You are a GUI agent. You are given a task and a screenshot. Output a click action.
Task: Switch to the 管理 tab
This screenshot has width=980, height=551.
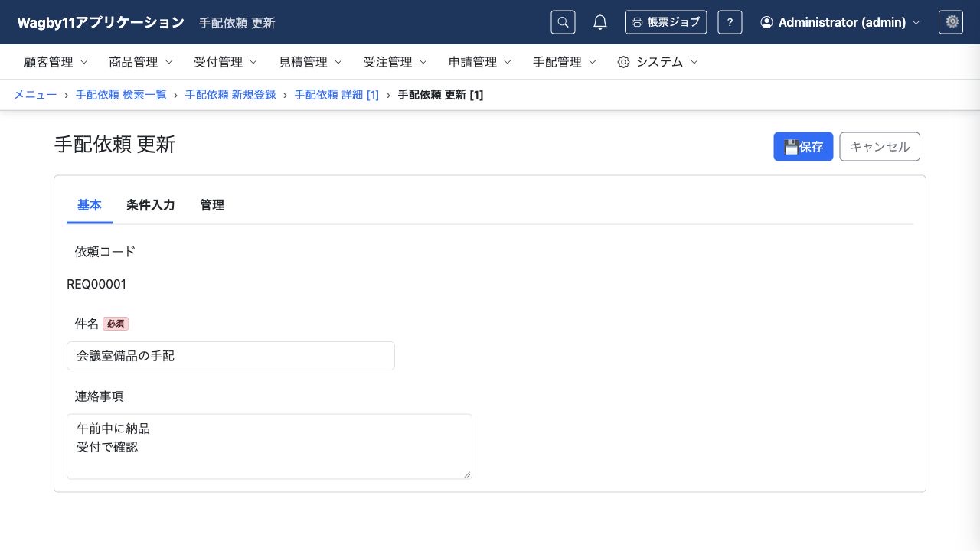point(212,205)
